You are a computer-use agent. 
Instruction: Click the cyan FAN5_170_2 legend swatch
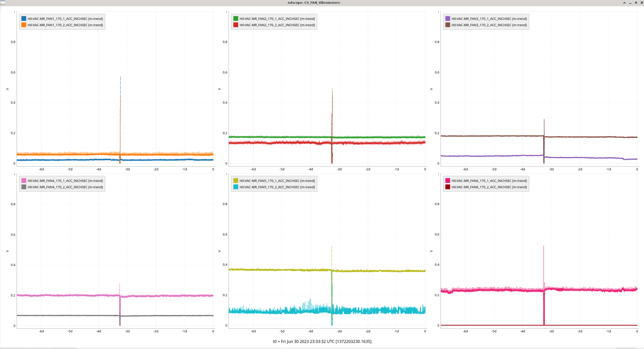[x=236, y=187]
